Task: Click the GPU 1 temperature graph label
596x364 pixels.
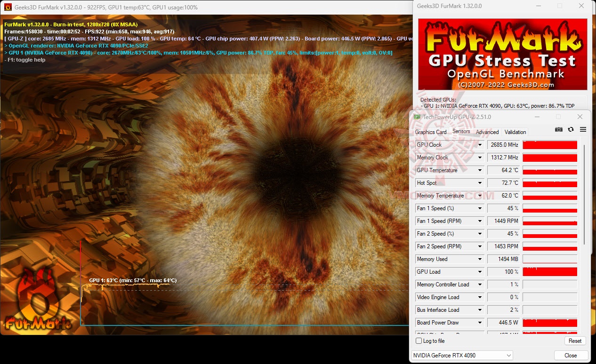Action: 133,280
